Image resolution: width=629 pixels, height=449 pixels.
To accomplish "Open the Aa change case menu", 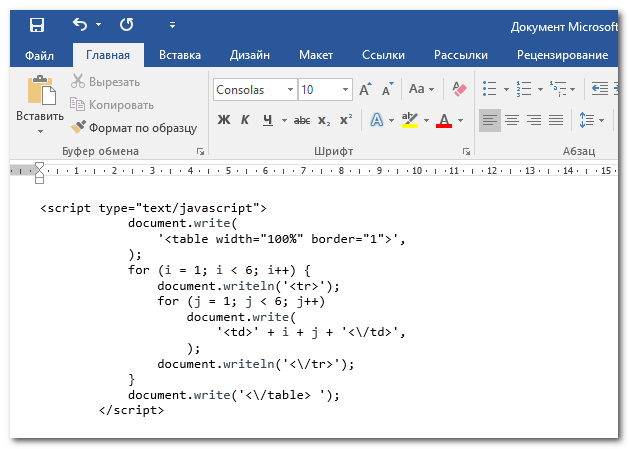I will pyautogui.click(x=421, y=89).
